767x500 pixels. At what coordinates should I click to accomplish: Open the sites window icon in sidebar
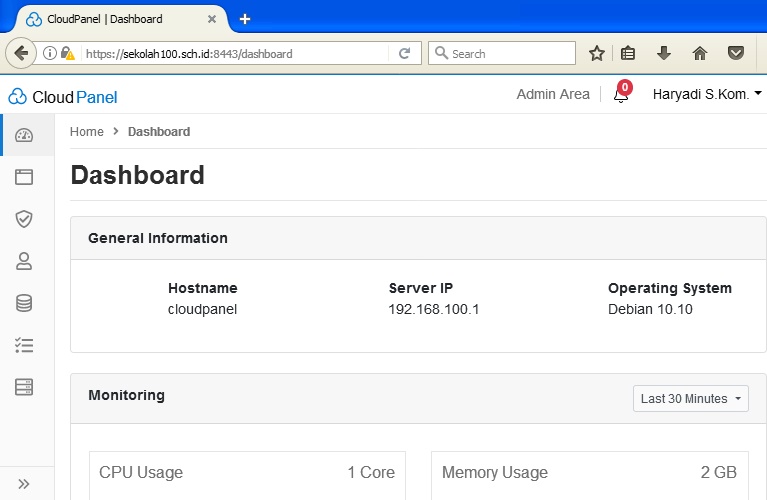coord(25,177)
